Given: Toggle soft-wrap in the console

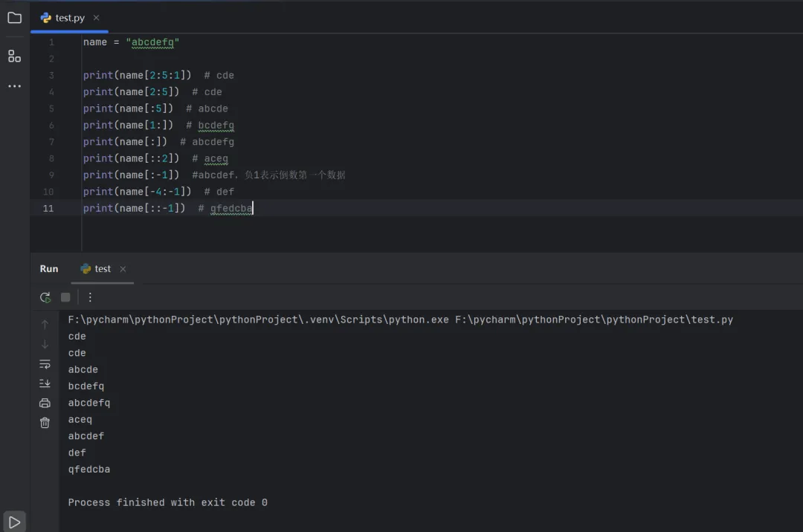Looking at the screenshot, I should 45,364.
